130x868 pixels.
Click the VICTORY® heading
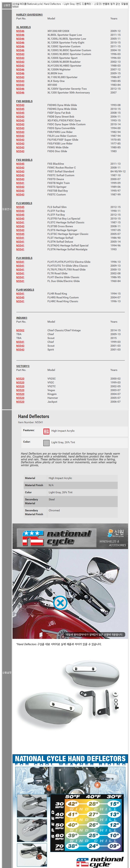23,366
